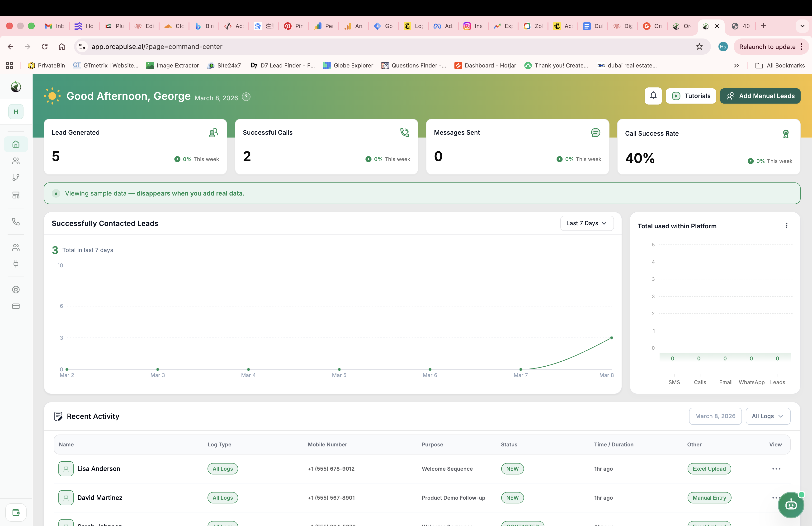Open the Tutorials button

pos(691,96)
